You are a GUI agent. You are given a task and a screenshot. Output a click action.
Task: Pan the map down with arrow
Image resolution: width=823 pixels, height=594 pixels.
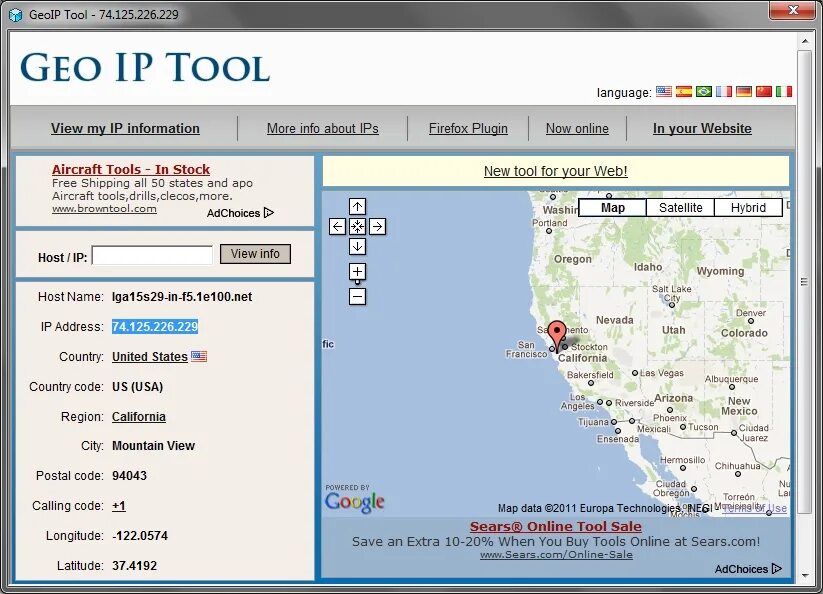pyautogui.click(x=357, y=247)
